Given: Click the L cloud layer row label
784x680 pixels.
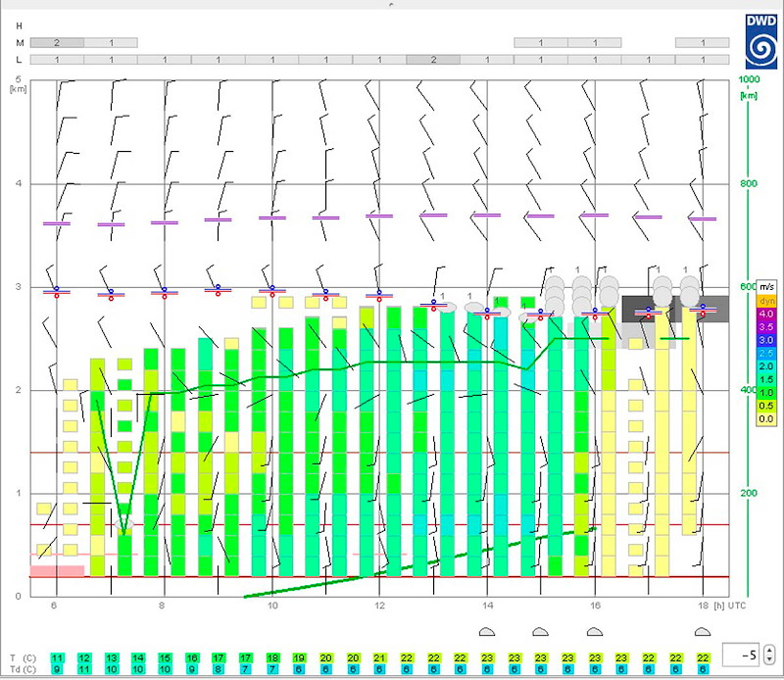Looking at the screenshot, I should pos(19,60).
